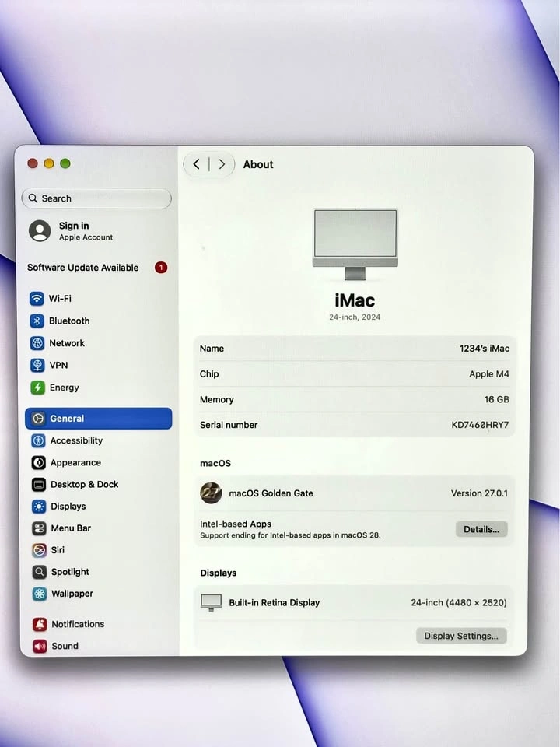Open the VPN icon
The image size is (560, 747).
[x=37, y=366]
